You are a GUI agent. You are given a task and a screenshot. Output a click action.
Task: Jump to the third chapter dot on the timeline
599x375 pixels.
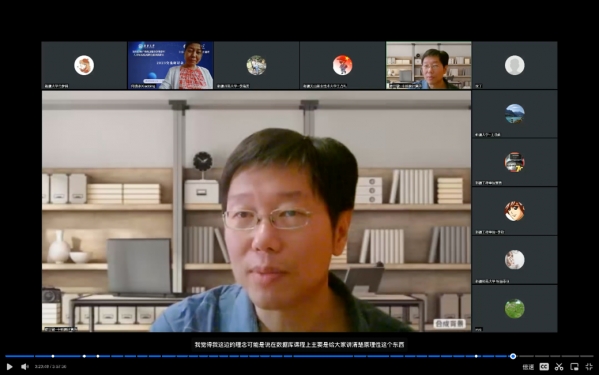pos(98,356)
